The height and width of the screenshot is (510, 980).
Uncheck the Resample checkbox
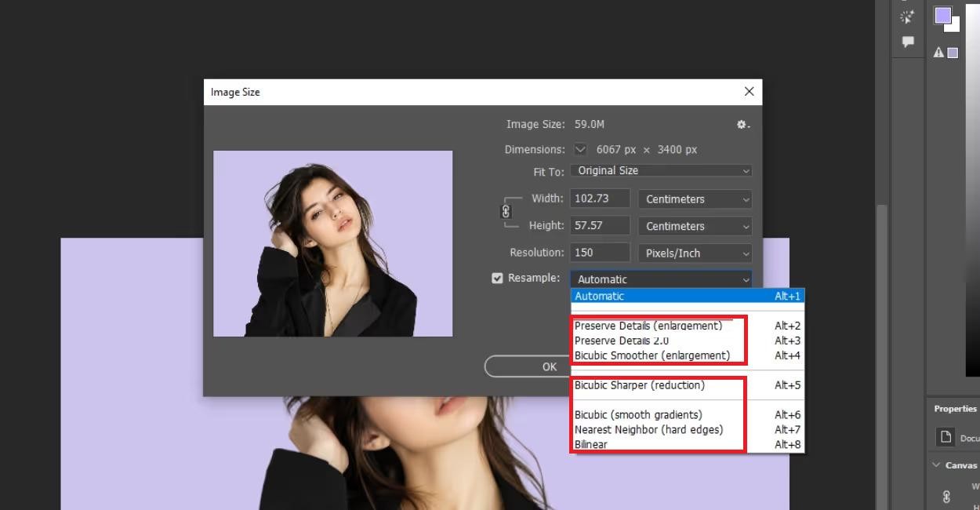pyautogui.click(x=497, y=278)
